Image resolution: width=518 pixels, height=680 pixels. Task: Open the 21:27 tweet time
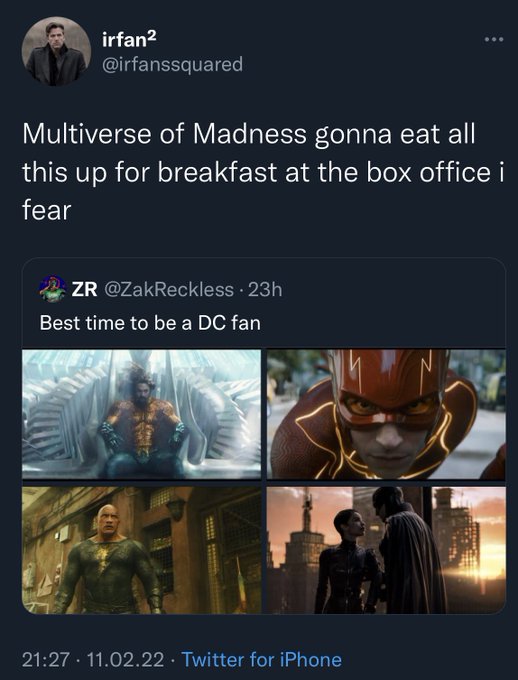[46, 660]
